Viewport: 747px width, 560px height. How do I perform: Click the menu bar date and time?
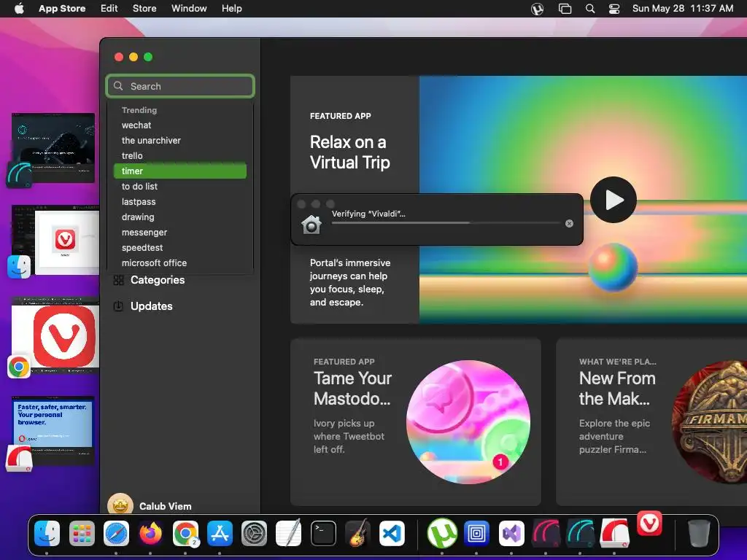pos(683,9)
